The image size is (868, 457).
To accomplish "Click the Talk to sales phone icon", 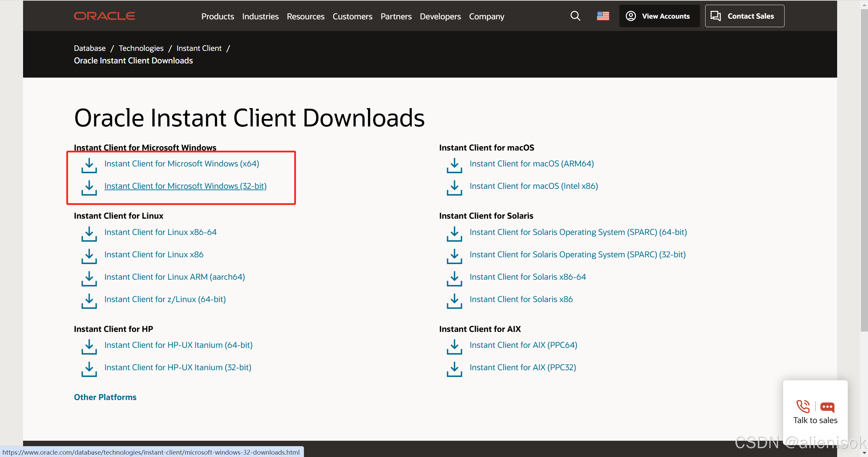I will (x=803, y=407).
